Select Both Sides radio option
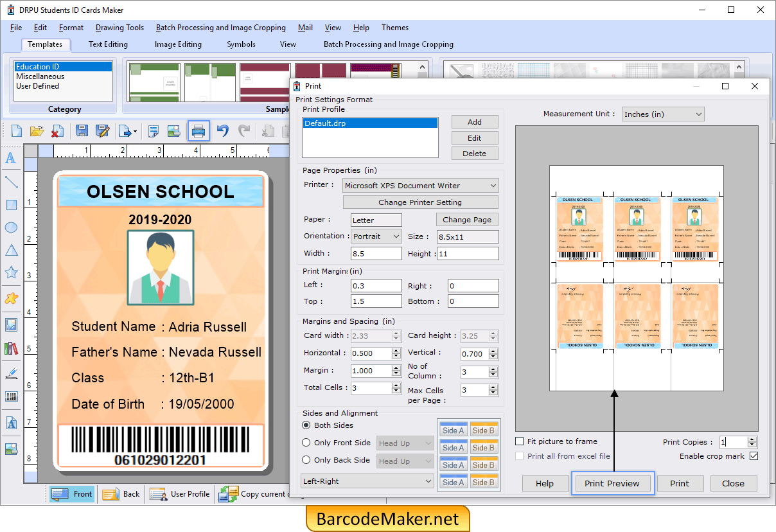776x532 pixels. point(306,425)
